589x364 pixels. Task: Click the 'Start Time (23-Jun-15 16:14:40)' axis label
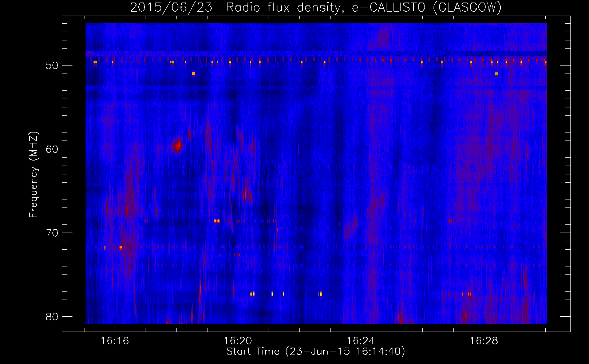[x=316, y=352]
